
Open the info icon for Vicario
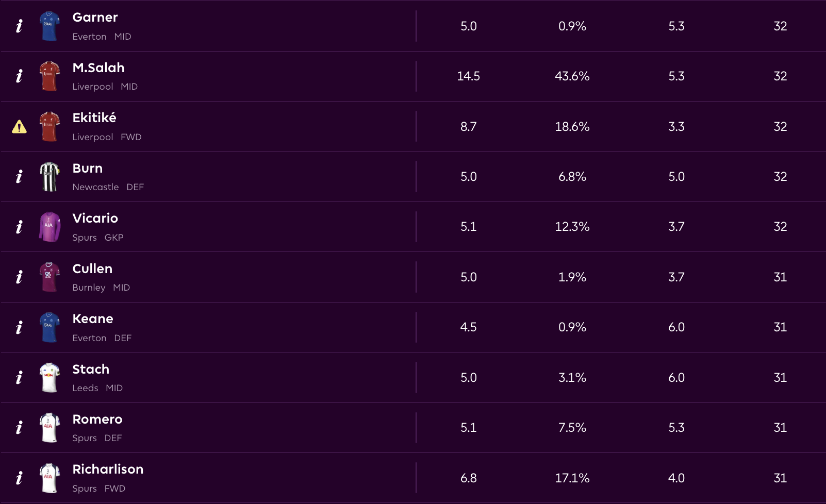coord(19,227)
